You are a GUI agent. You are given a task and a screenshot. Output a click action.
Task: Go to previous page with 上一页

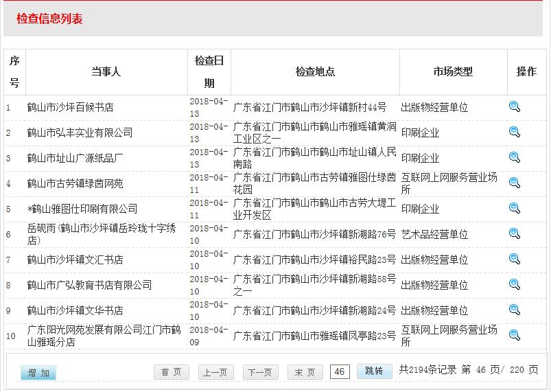216,372
